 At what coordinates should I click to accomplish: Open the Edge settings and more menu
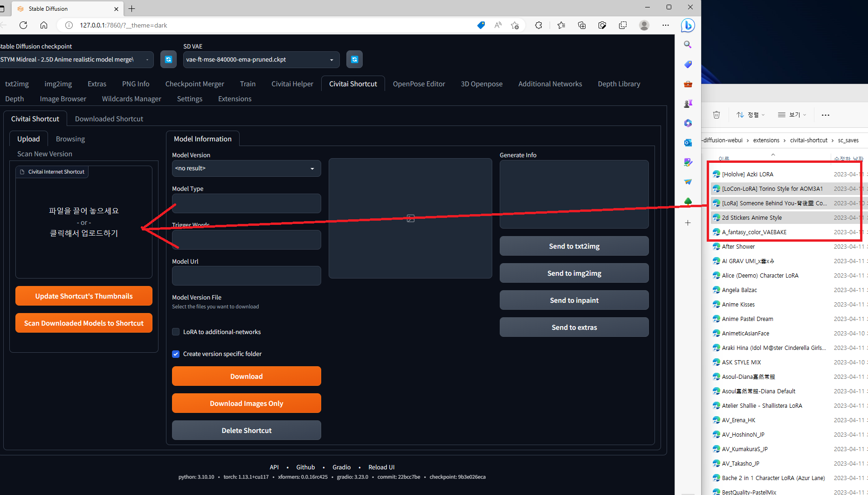(666, 25)
